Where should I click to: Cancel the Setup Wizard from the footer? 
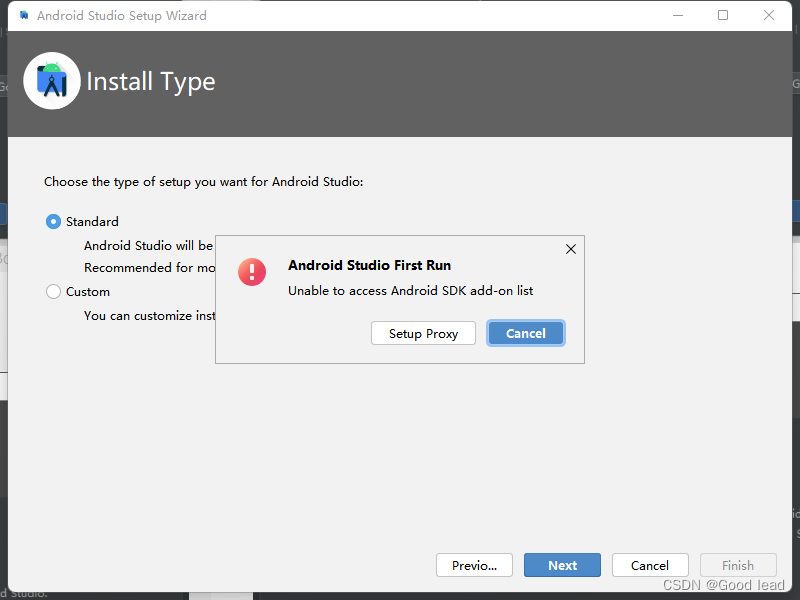click(x=650, y=565)
